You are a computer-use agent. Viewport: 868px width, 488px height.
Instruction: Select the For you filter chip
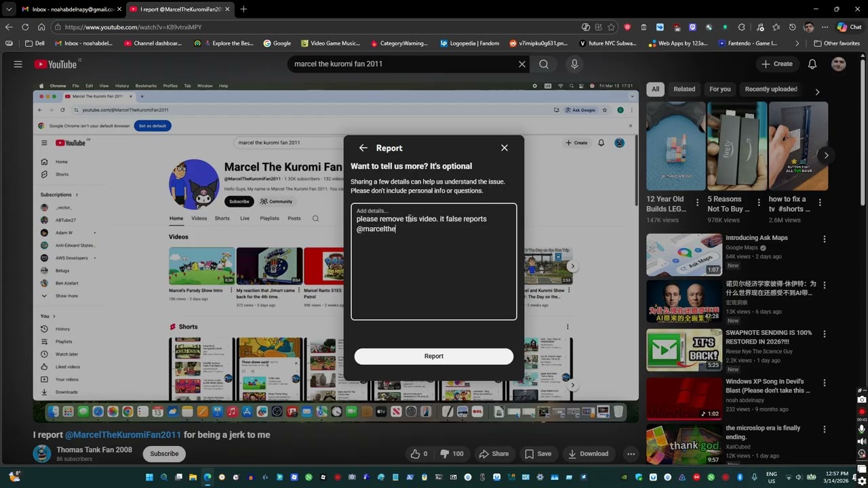point(720,89)
